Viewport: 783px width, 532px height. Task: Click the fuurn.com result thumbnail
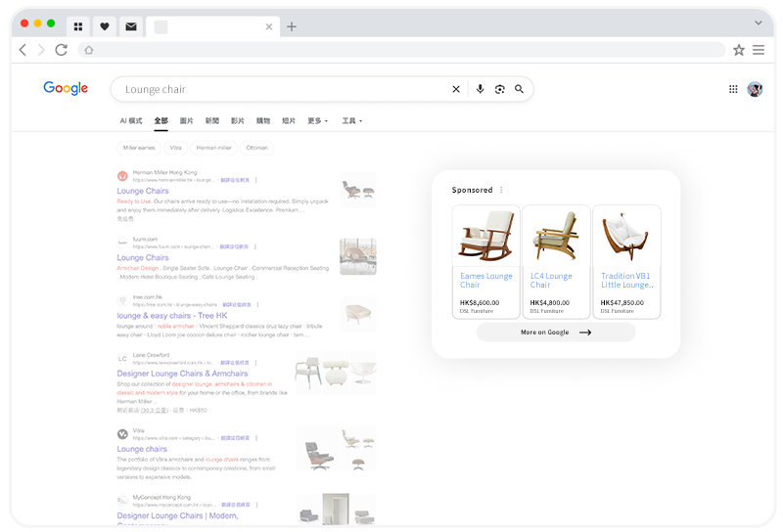click(x=358, y=256)
